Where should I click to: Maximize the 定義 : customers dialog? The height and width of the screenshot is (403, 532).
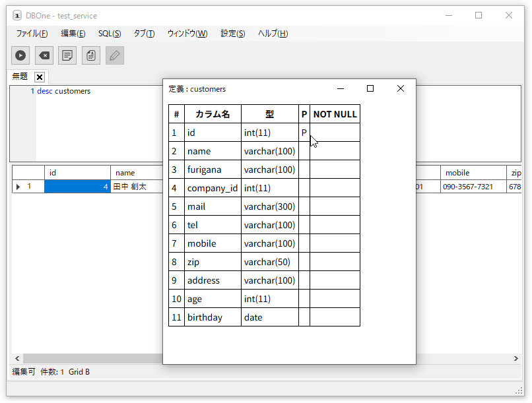pyautogui.click(x=370, y=88)
